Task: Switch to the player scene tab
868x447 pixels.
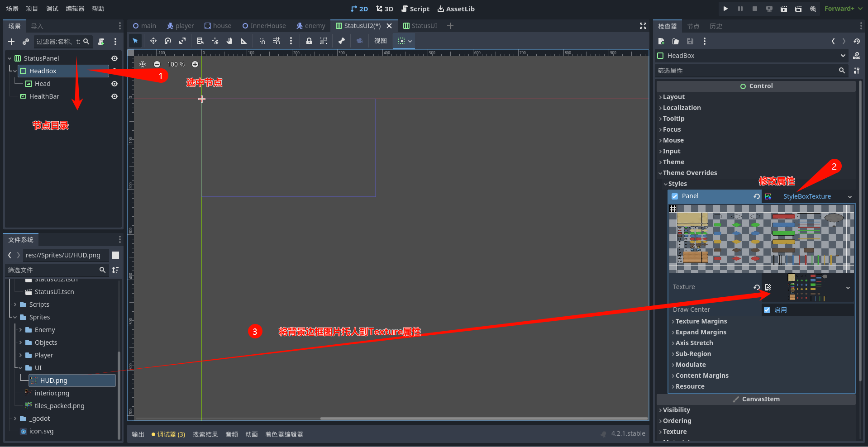Action: (x=180, y=26)
